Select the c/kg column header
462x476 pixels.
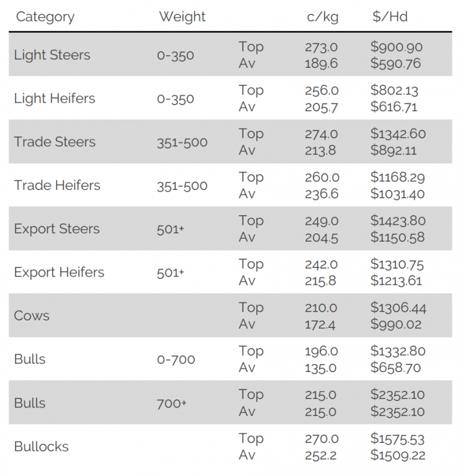[322, 17]
